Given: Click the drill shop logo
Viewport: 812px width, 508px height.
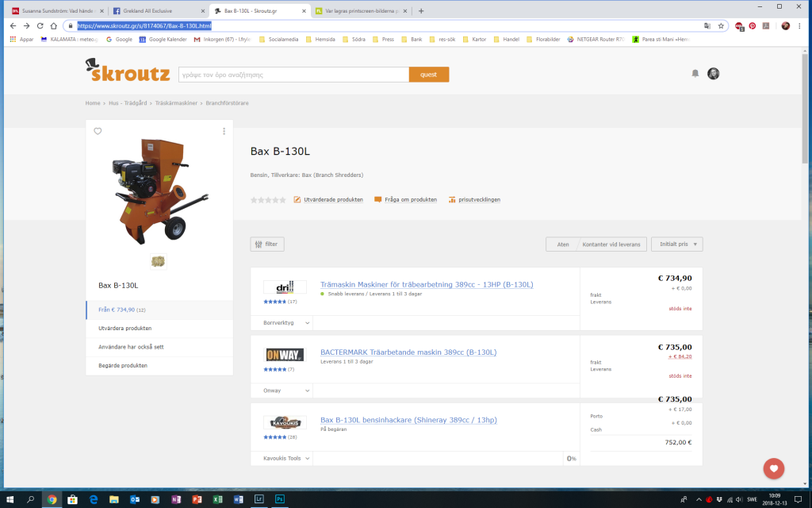Looking at the screenshot, I should (x=285, y=287).
